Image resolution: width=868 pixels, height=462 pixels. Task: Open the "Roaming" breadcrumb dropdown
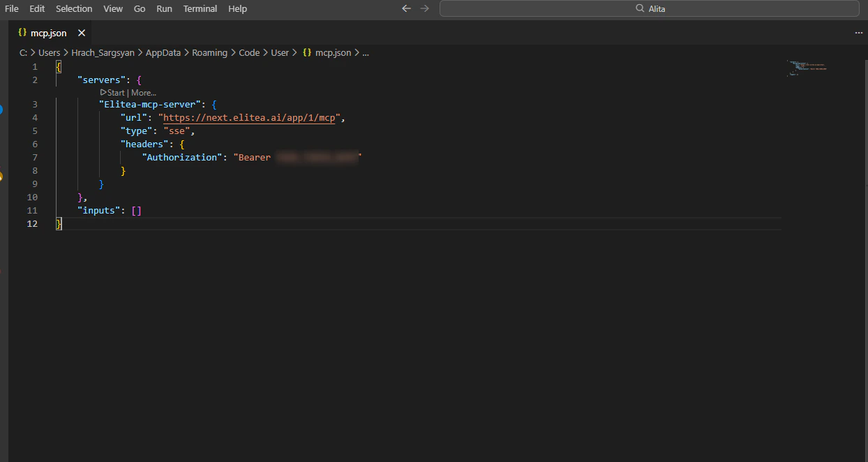(x=209, y=52)
